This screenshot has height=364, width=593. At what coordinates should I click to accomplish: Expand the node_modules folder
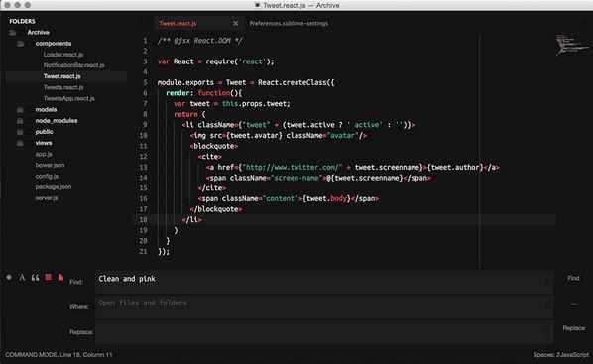[20, 121]
